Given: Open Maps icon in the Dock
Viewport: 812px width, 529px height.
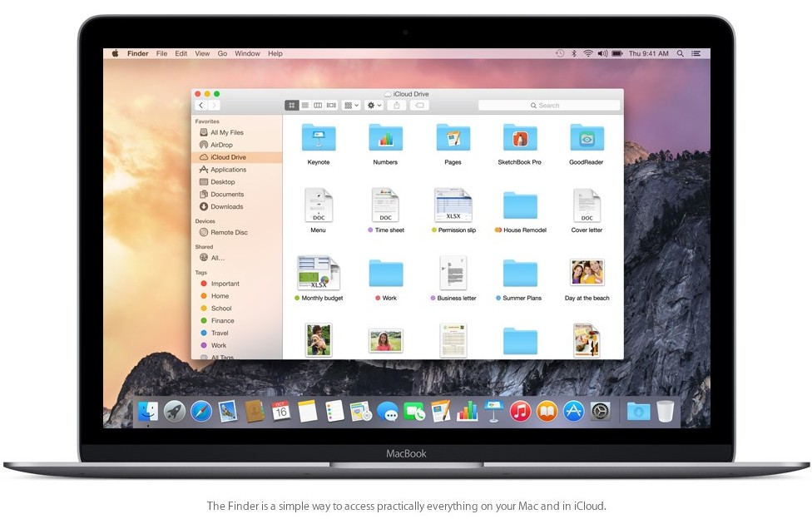Looking at the screenshot, I should point(361,412).
